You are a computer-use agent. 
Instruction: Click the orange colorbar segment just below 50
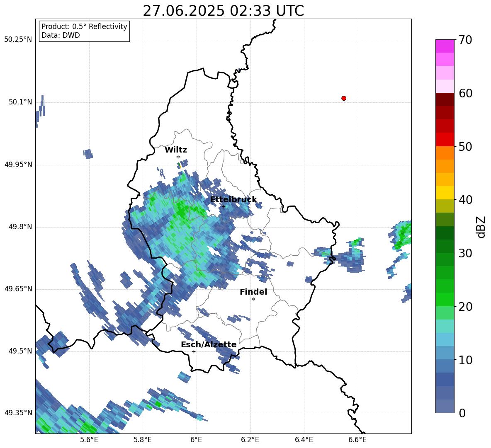[x=445, y=153]
